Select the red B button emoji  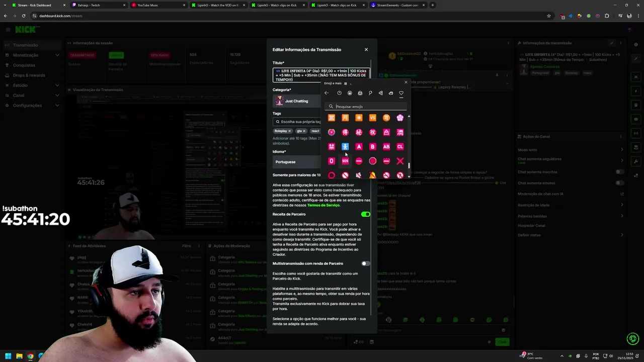(372, 147)
